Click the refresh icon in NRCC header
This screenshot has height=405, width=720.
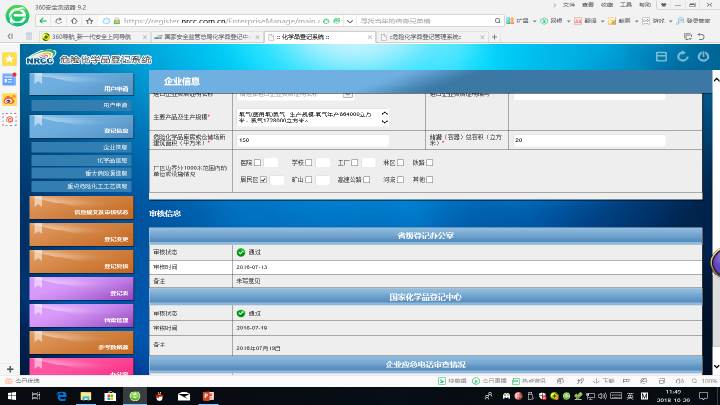(x=682, y=57)
